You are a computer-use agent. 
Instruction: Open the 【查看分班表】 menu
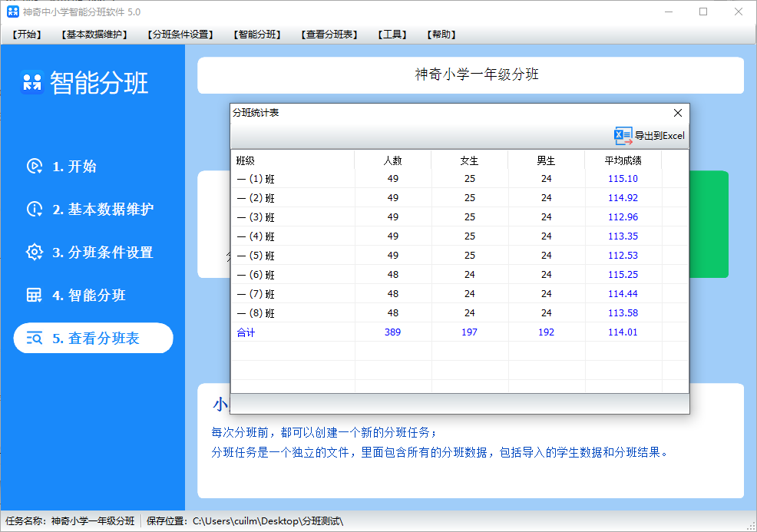coord(329,35)
